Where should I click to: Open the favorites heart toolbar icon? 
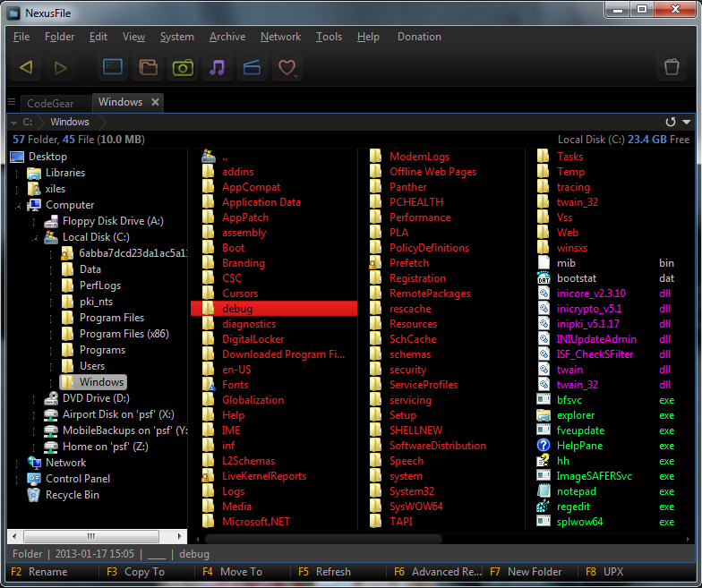287,68
